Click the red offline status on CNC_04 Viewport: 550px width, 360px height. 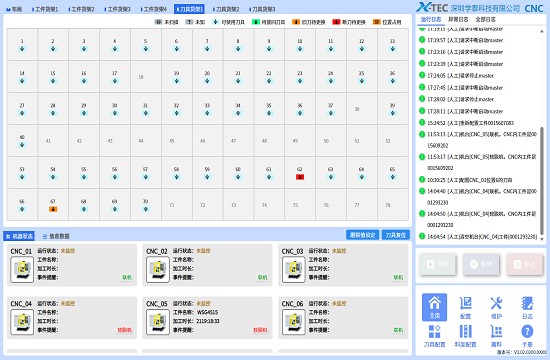(125, 330)
